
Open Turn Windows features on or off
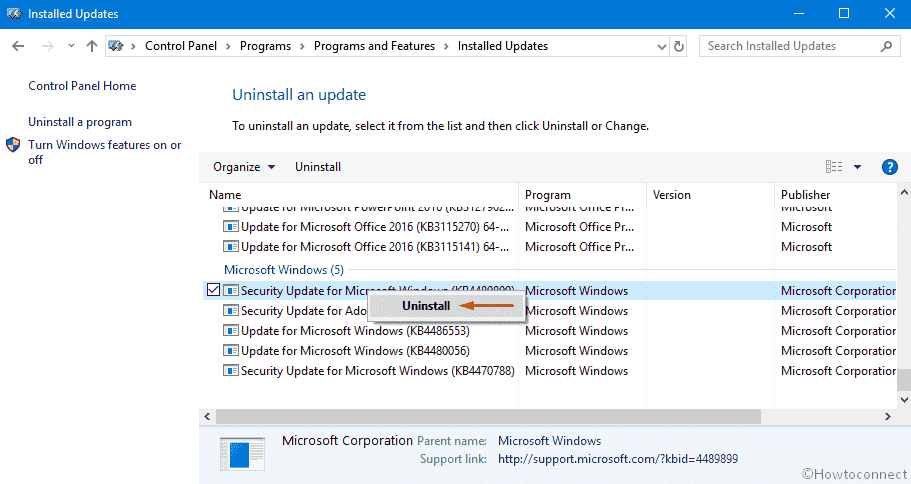[x=105, y=152]
